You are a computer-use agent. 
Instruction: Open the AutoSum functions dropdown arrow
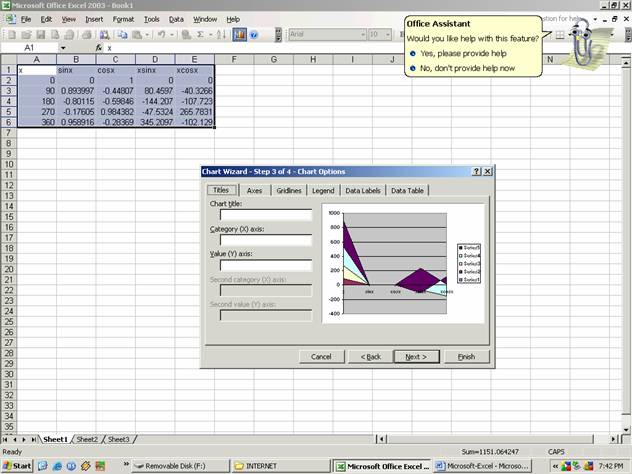pyautogui.click(x=210, y=35)
